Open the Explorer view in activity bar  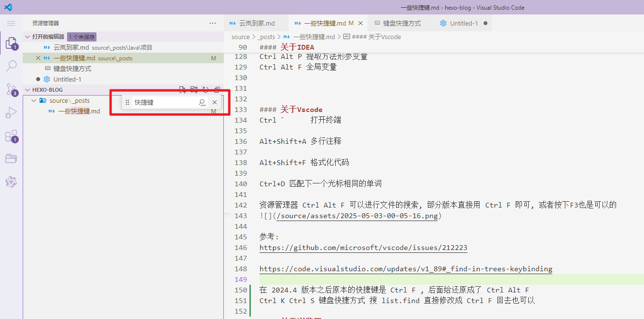point(11,44)
